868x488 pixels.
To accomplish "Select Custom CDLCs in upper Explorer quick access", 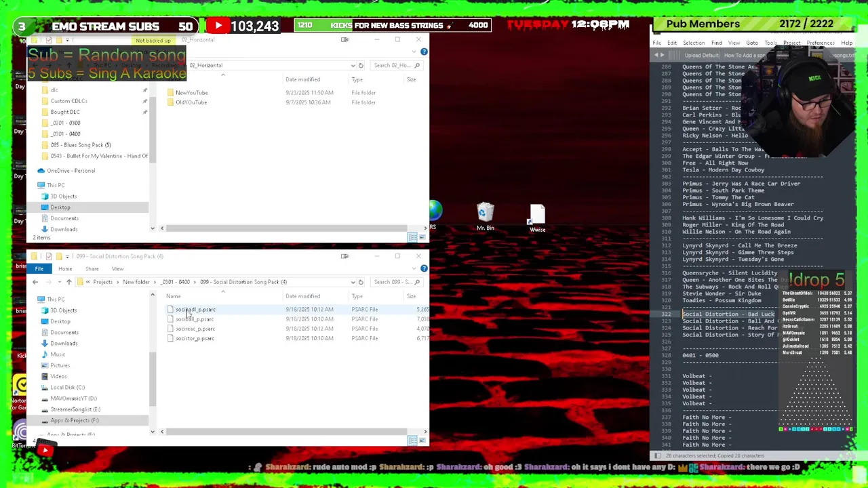I will point(68,101).
